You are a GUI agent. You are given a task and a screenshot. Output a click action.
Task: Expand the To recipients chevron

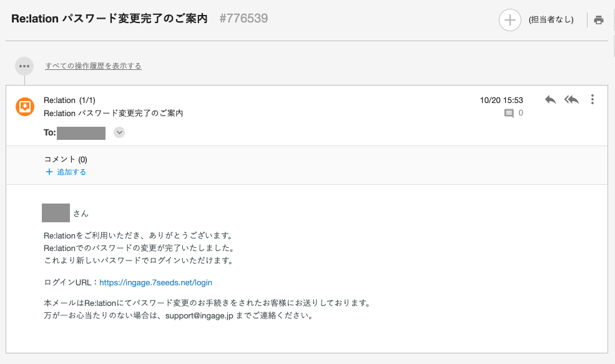(119, 132)
